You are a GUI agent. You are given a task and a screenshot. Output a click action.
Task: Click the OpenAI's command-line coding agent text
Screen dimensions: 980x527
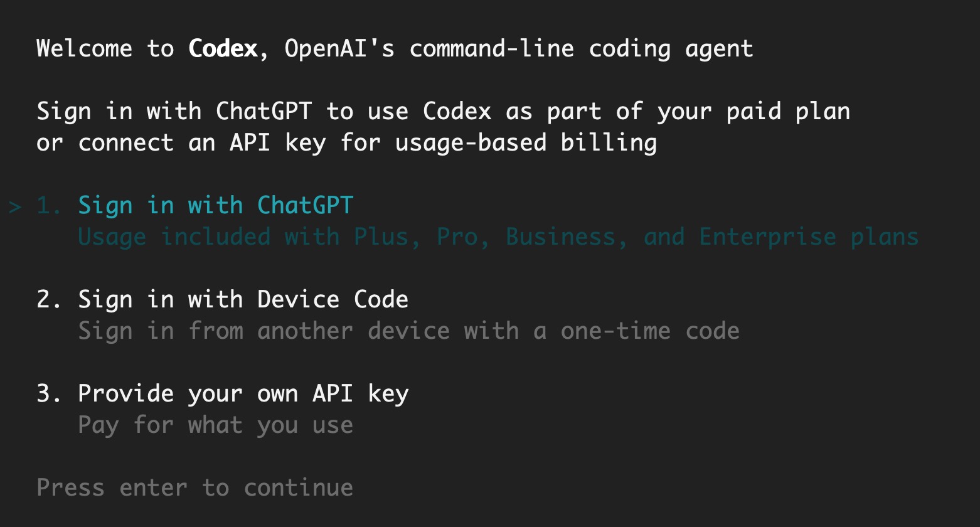click(x=519, y=49)
